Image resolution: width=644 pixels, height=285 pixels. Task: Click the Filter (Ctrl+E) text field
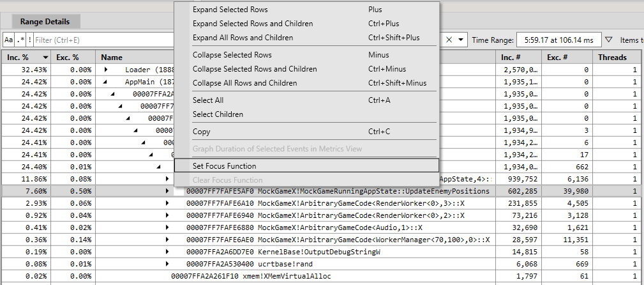click(104, 40)
